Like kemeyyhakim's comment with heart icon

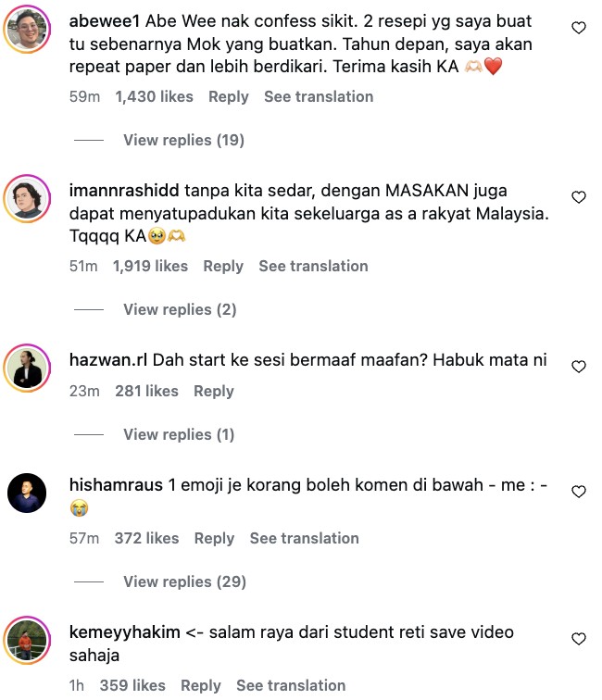coord(579,639)
